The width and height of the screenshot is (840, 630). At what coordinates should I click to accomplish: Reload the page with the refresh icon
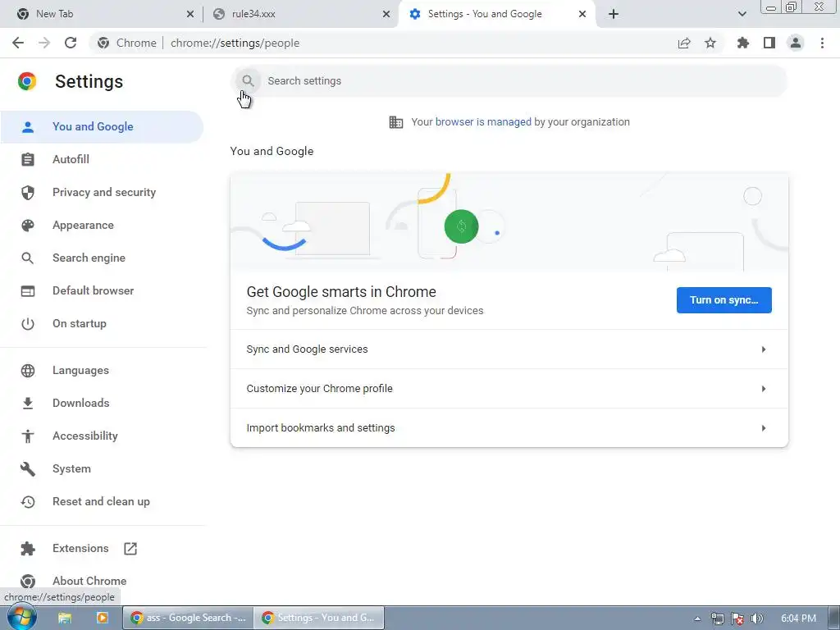tap(71, 43)
